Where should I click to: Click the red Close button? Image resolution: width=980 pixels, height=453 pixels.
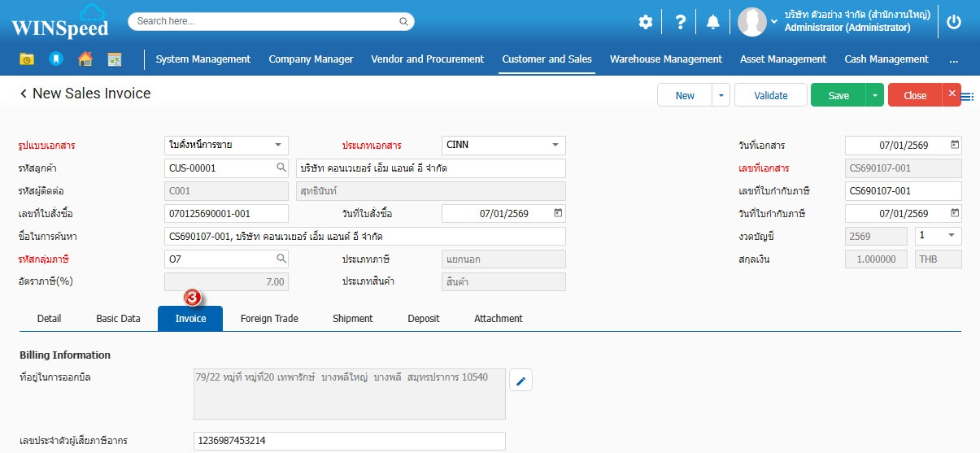click(915, 95)
